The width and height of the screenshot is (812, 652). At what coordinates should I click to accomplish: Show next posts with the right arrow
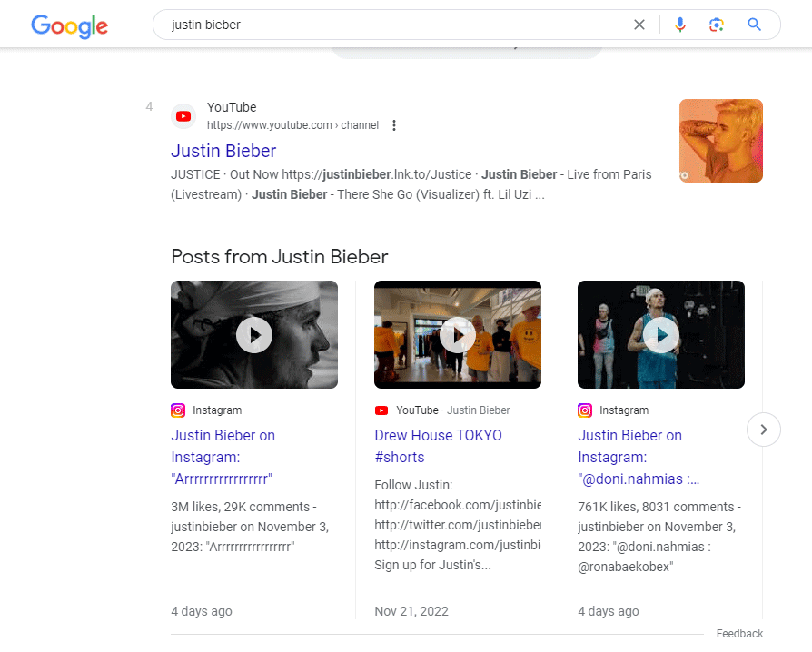coord(764,430)
